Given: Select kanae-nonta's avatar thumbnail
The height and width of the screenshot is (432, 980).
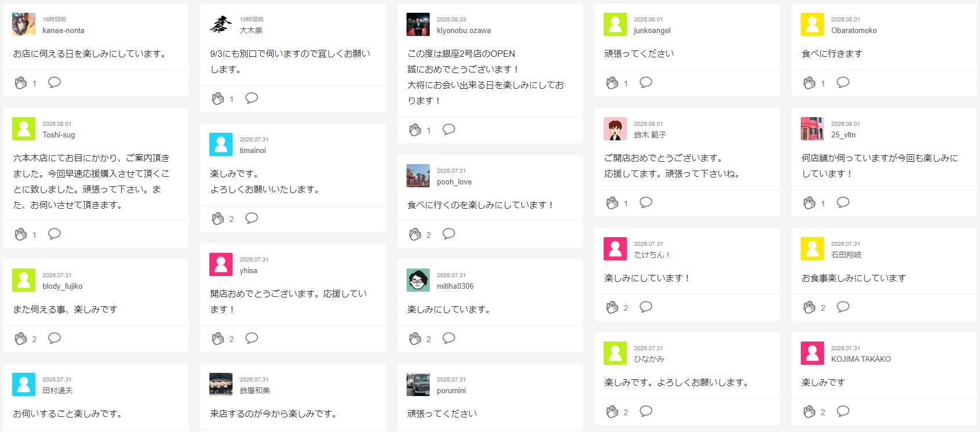Looking at the screenshot, I should pyautogui.click(x=24, y=24).
